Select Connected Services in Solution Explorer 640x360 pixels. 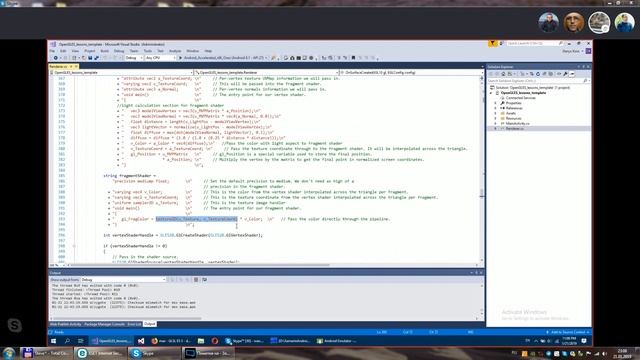coord(520,98)
